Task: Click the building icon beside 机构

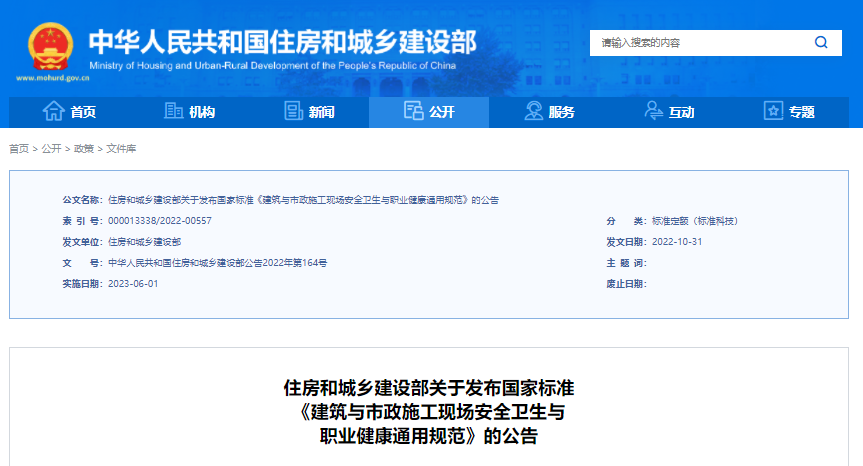Action: click(x=173, y=111)
